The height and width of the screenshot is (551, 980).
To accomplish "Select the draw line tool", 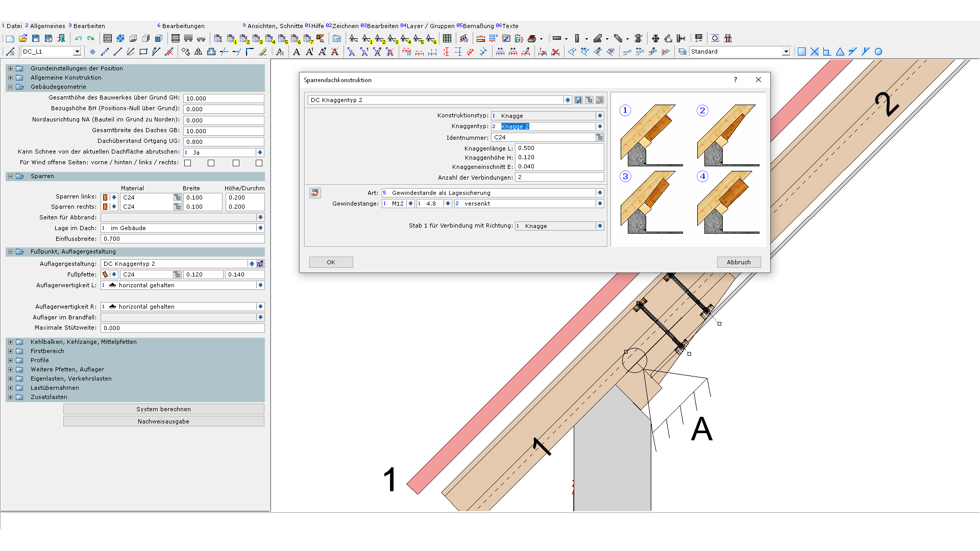I will click(x=118, y=52).
